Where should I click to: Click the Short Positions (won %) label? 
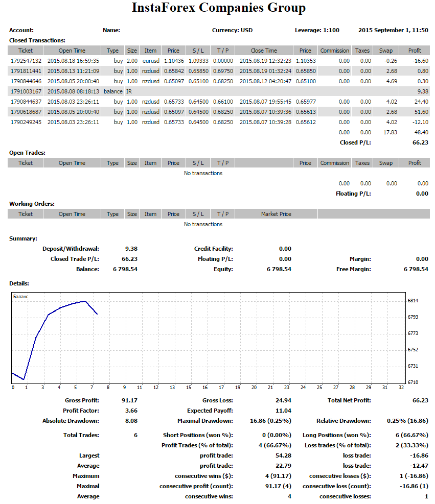point(198,435)
